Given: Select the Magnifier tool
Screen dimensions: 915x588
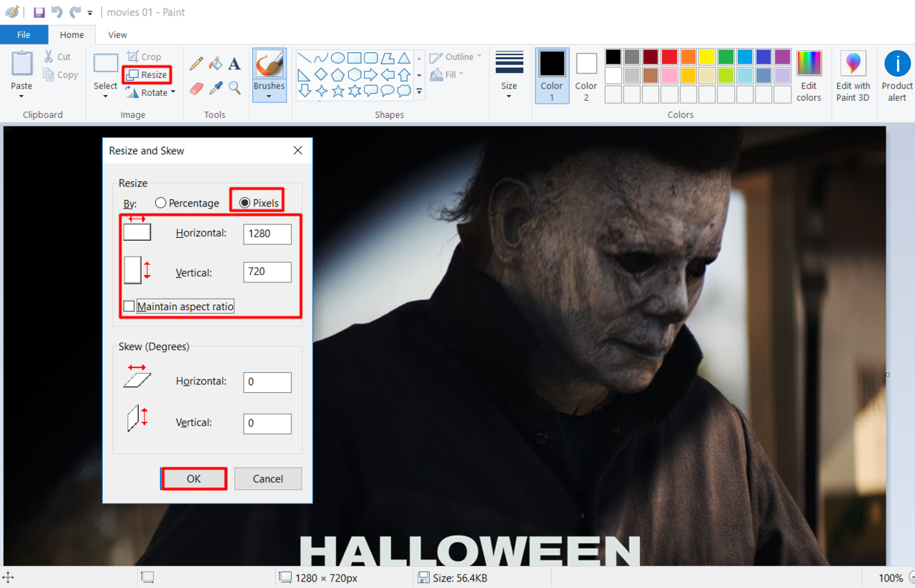Looking at the screenshot, I should [x=234, y=88].
